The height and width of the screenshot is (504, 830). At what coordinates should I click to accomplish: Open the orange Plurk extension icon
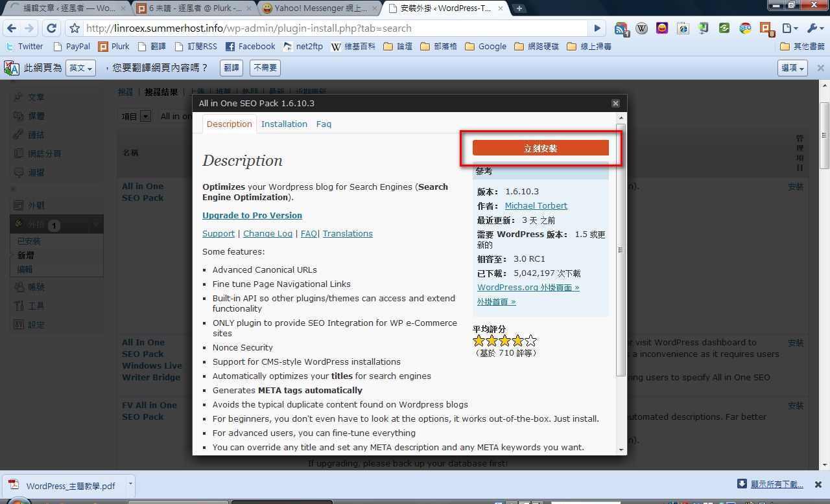tap(766, 29)
